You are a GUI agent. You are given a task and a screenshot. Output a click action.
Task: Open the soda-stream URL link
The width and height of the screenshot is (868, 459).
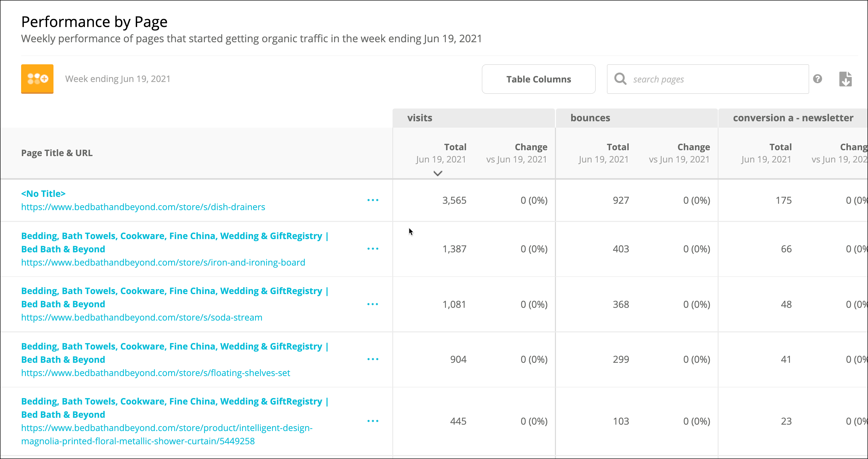point(142,317)
